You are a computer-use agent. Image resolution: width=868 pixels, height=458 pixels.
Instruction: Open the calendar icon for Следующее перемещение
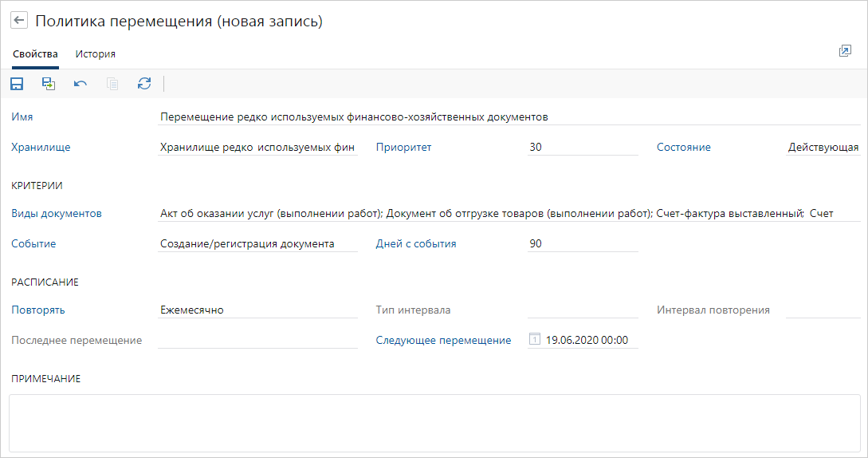pyautogui.click(x=535, y=340)
